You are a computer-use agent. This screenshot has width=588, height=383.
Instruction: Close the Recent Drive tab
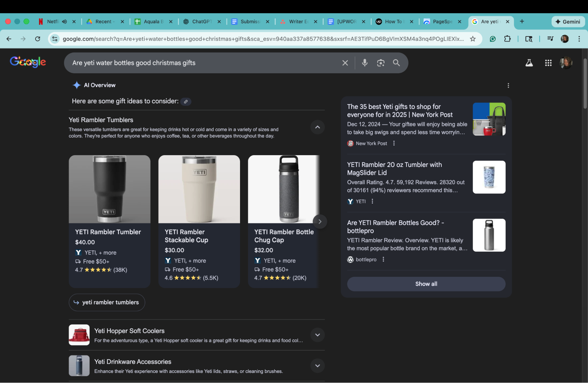122,21
